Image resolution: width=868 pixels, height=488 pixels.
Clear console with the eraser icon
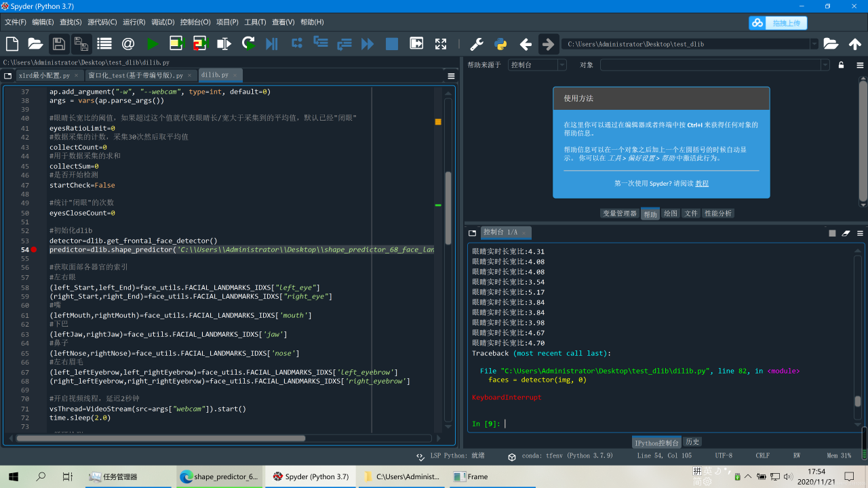click(846, 232)
